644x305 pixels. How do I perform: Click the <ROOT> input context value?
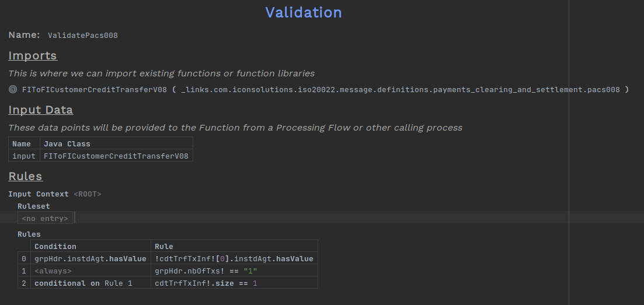point(87,194)
